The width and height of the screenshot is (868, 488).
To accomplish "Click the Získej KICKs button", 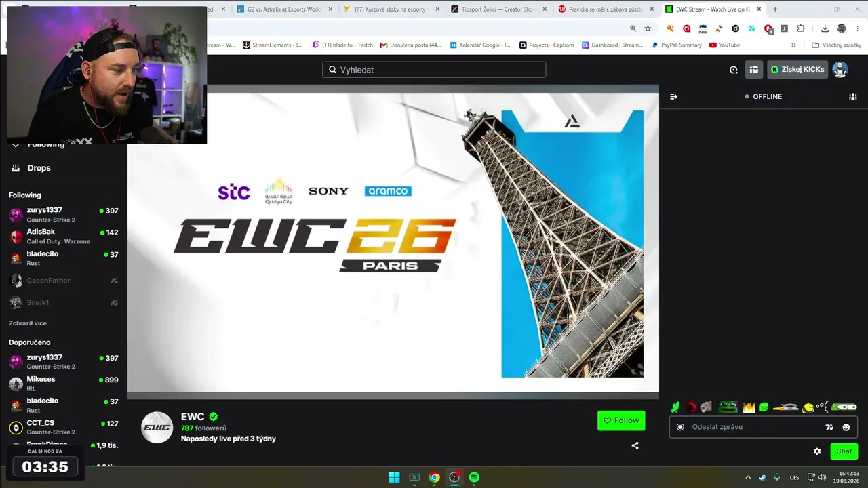I will [x=797, y=69].
